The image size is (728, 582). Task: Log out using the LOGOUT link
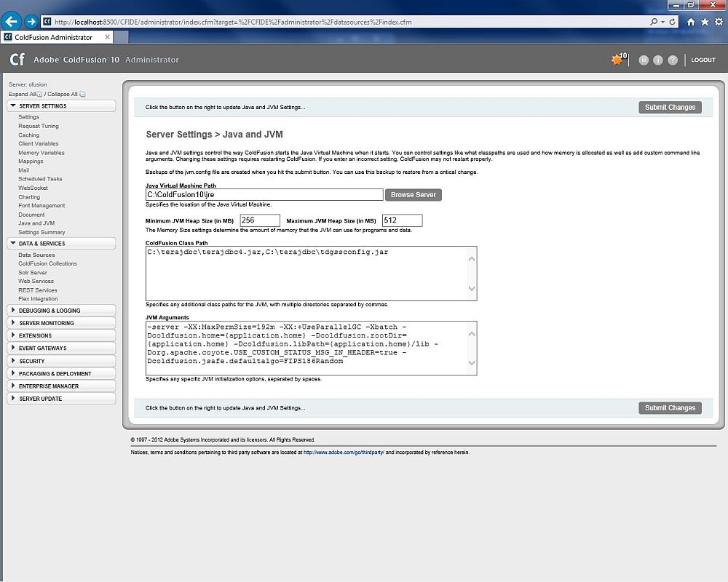click(x=703, y=60)
